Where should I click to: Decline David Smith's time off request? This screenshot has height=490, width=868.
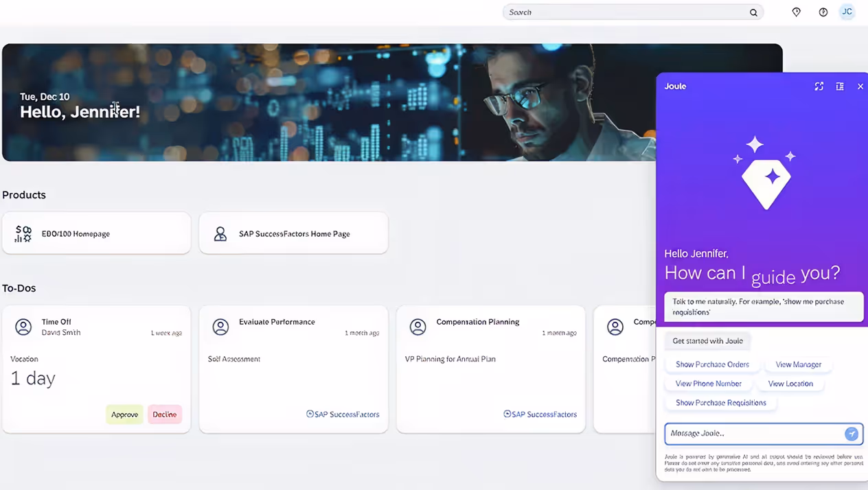[x=165, y=415]
